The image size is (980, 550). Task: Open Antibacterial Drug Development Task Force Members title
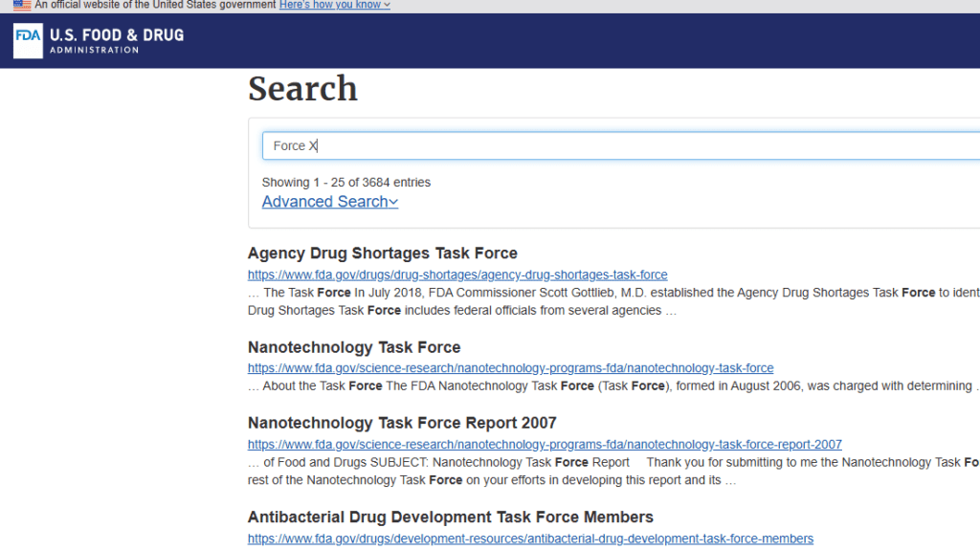click(450, 517)
